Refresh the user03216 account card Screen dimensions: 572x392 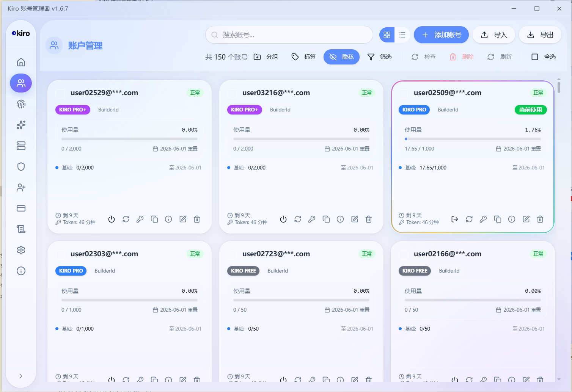[298, 219]
